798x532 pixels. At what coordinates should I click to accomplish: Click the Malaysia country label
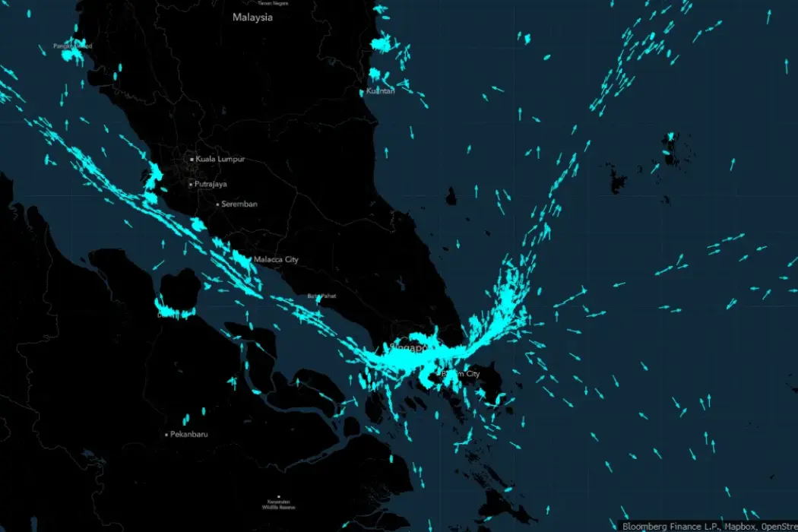(252, 17)
